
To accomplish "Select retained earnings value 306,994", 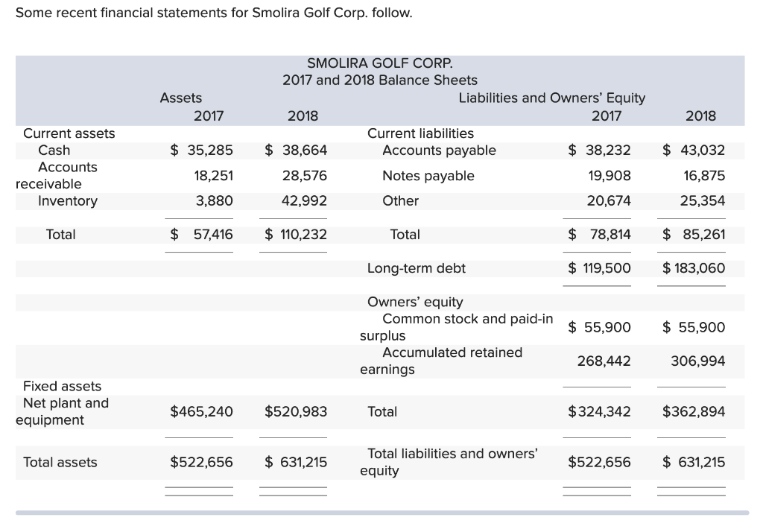I will click(x=697, y=361).
